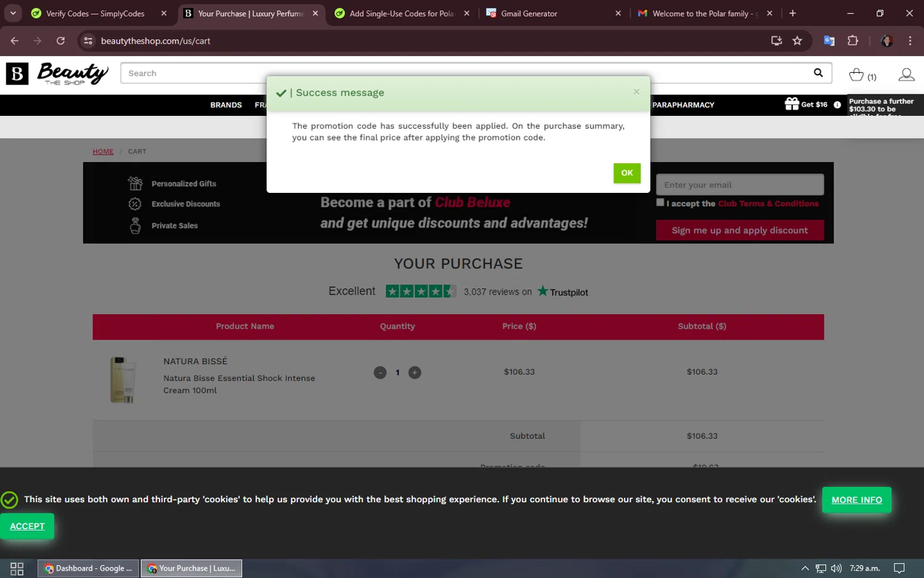Open the Extensions puzzle icon
924x578 pixels.
point(853,41)
